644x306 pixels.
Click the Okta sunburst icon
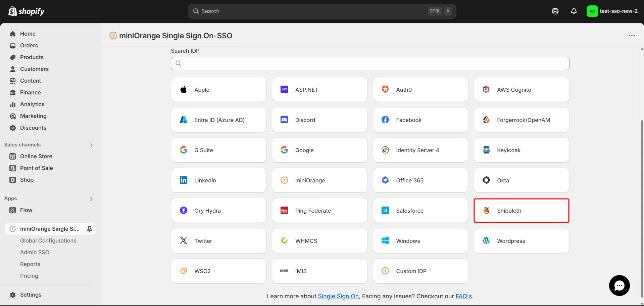click(x=486, y=180)
